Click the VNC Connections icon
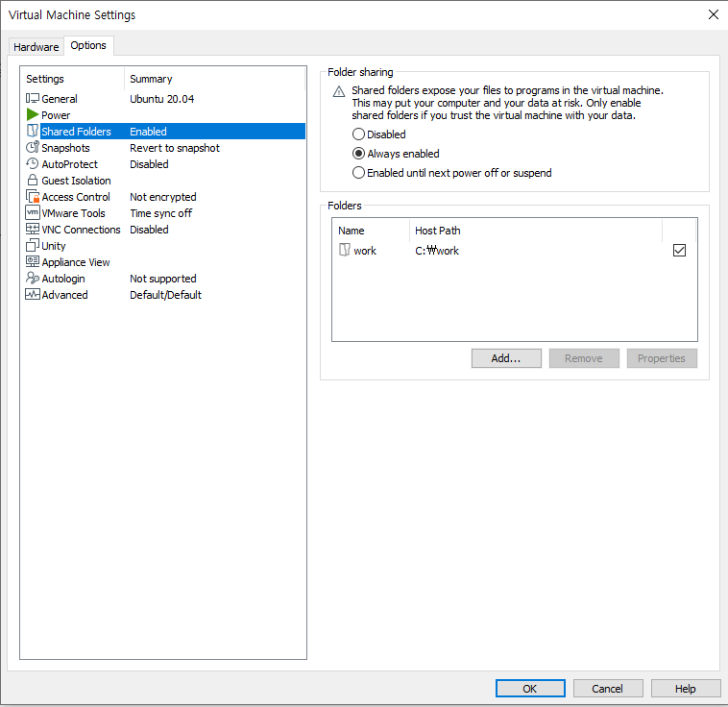The width and height of the screenshot is (728, 707). (32, 229)
